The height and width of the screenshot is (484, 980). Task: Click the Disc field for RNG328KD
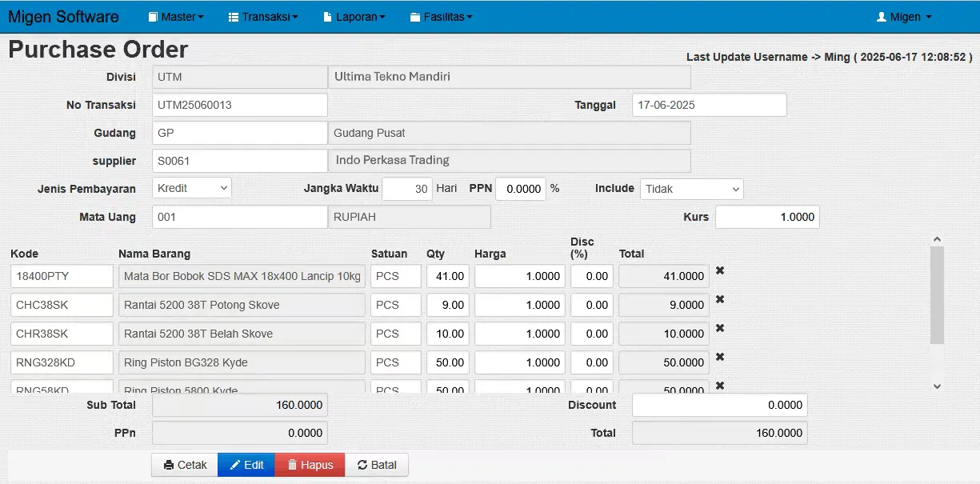click(592, 362)
